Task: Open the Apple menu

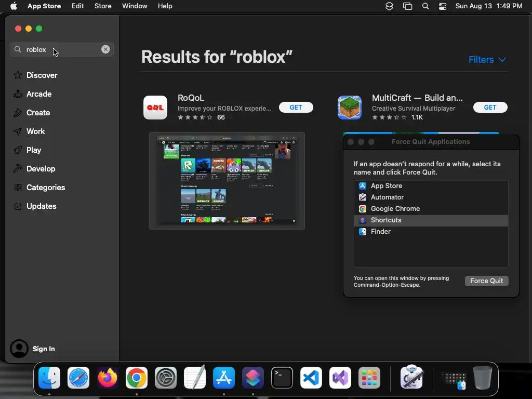Action: pos(14,6)
